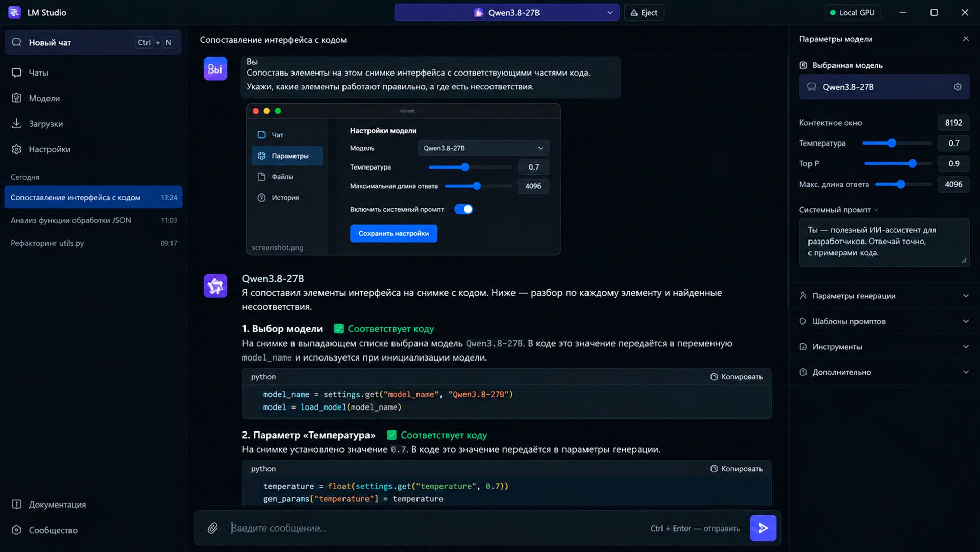Viewport: 980px width, 552px height.
Task: Go to Модели in the sidebar
Action: [93, 98]
